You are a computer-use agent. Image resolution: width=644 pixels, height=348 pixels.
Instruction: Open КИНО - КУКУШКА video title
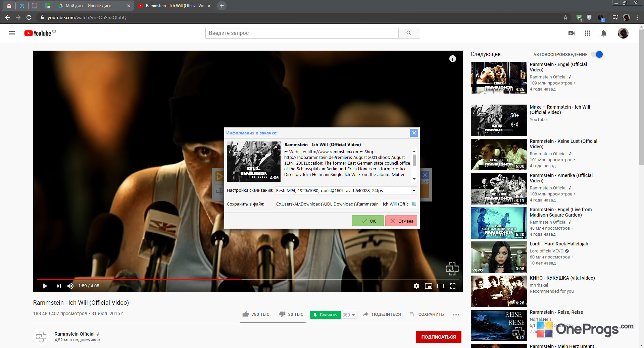[562, 278]
